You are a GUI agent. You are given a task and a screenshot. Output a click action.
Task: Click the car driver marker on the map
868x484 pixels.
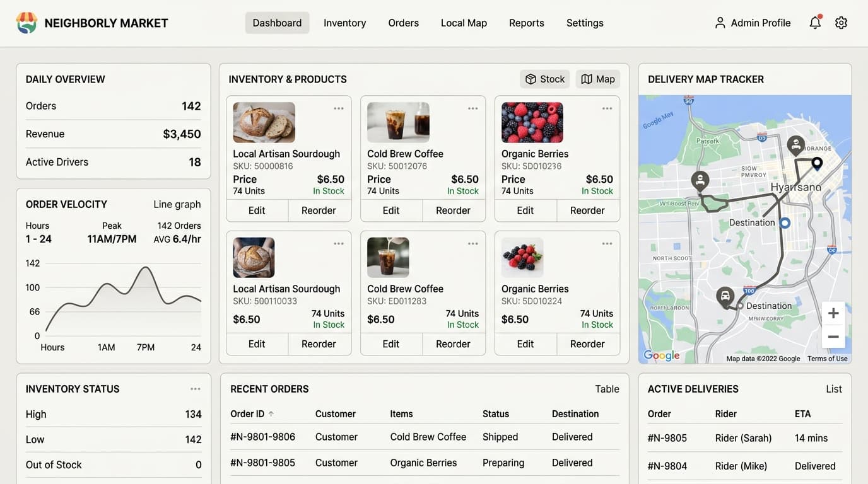[725, 296]
